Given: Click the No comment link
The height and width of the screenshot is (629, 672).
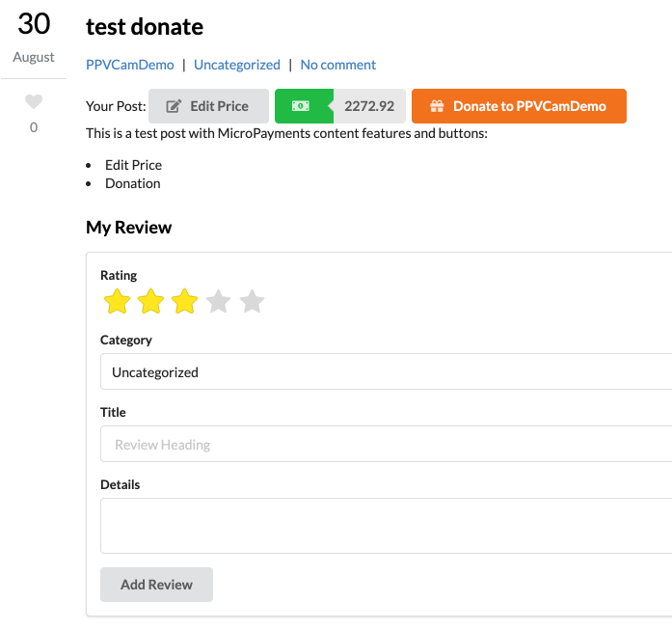Looking at the screenshot, I should [x=337, y=65].
